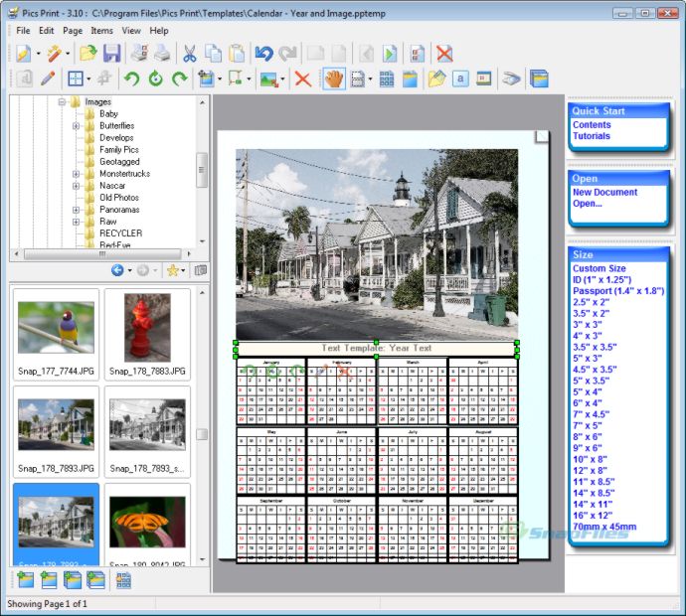Screen dimensions: 686x616
Task: Click the page properties checklist icon
Action: click(417, 54)
